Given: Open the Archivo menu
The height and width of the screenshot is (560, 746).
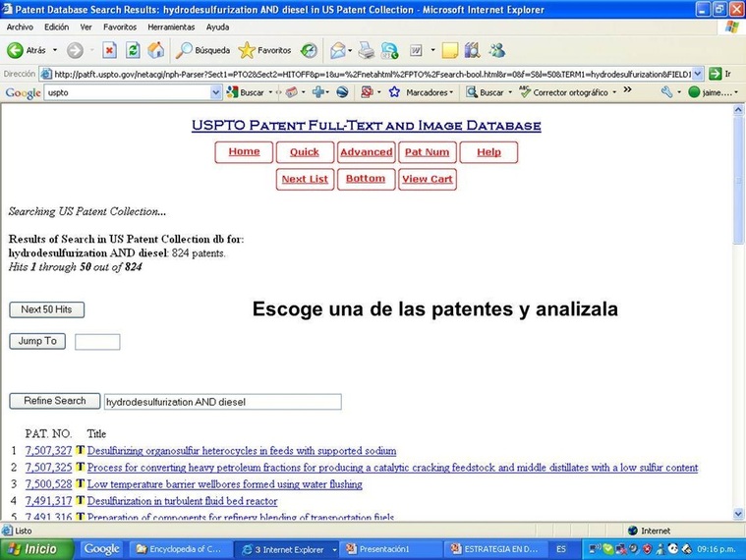Looking at the screenshot, I should (20, 28).
